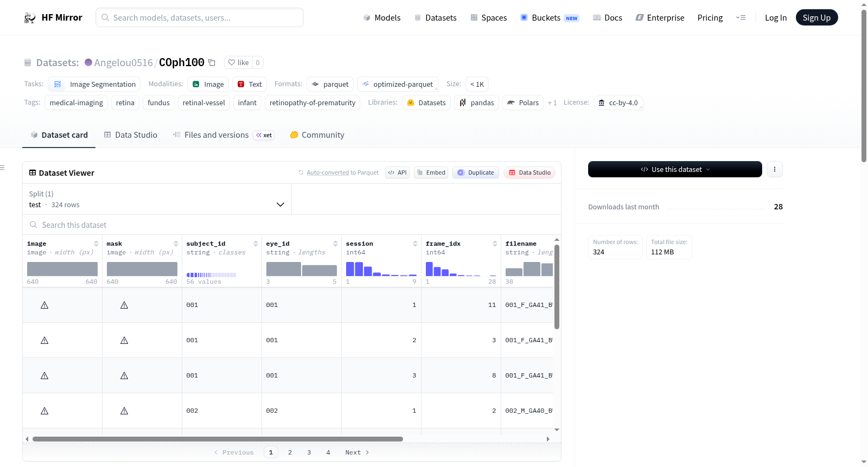The width and height of the screenshot is (868, 467).
Task: Open the Use this dataset dropdown
Action: pos(675,169)
